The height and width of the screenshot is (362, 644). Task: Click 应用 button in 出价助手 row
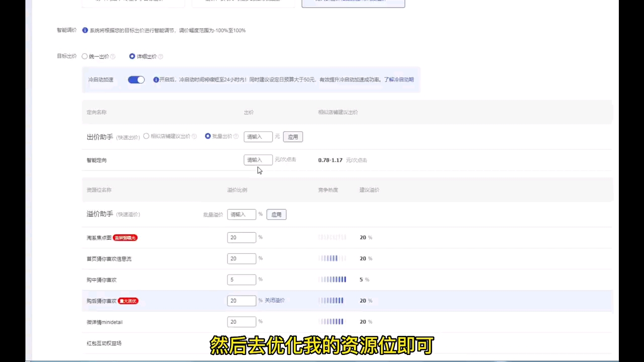(293, 137)
